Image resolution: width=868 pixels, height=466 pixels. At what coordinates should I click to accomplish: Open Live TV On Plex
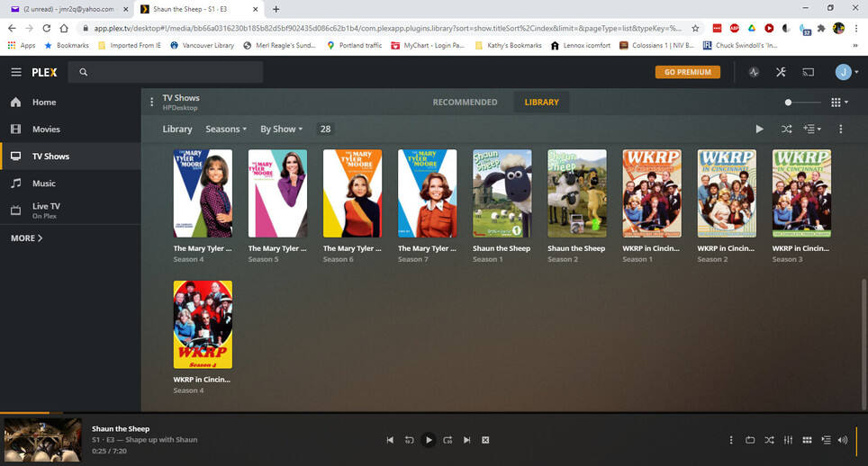coord(70,211)
